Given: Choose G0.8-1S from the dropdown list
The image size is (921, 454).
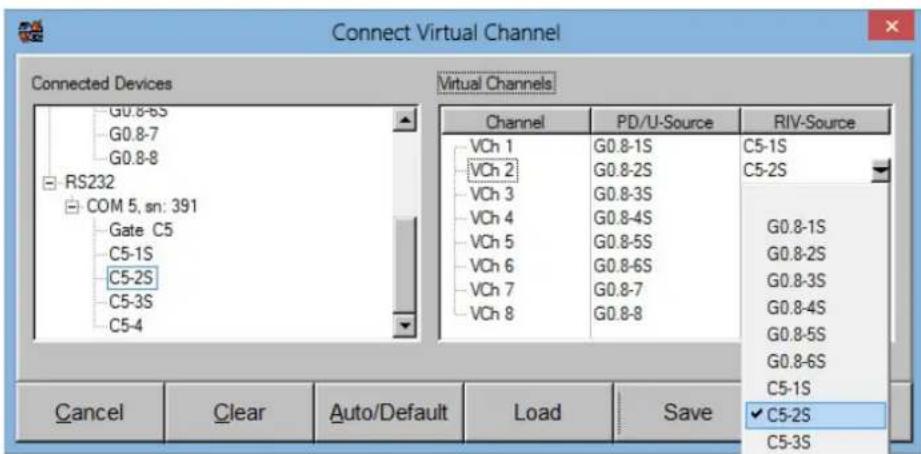Looking at the screenshot, I should coord(796,228).
